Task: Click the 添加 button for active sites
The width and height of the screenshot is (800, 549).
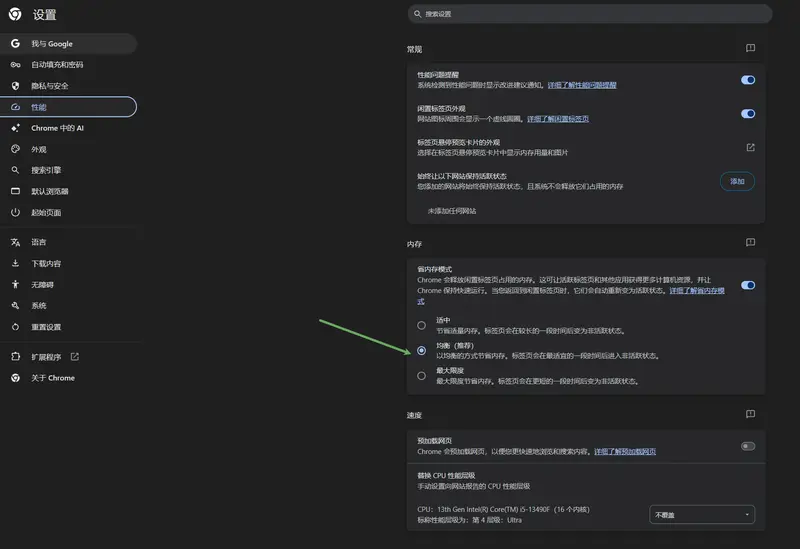Action: pyautogui.click(x=737, y=181)
